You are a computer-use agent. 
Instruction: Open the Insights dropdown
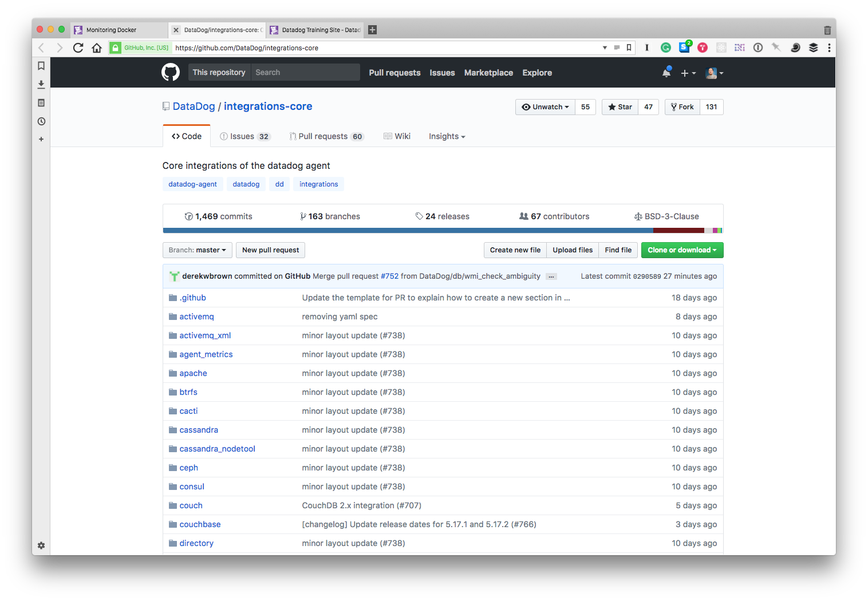[x=447, y=136]
